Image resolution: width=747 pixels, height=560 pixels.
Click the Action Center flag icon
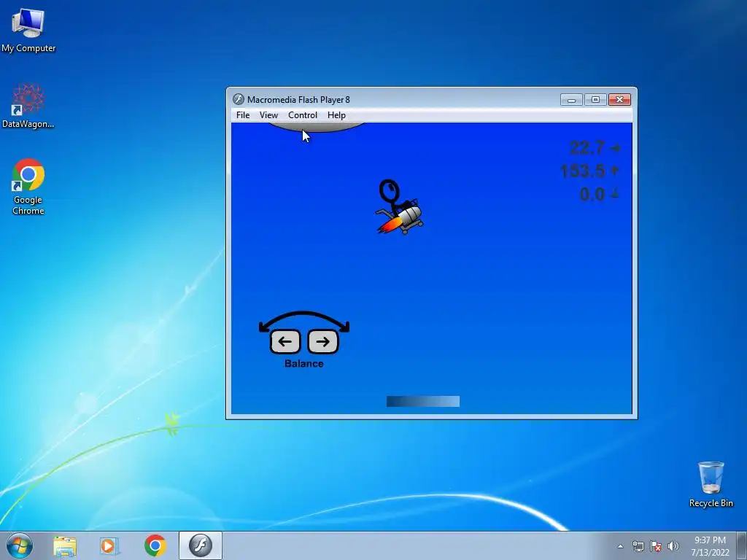(x=656, y=546)
